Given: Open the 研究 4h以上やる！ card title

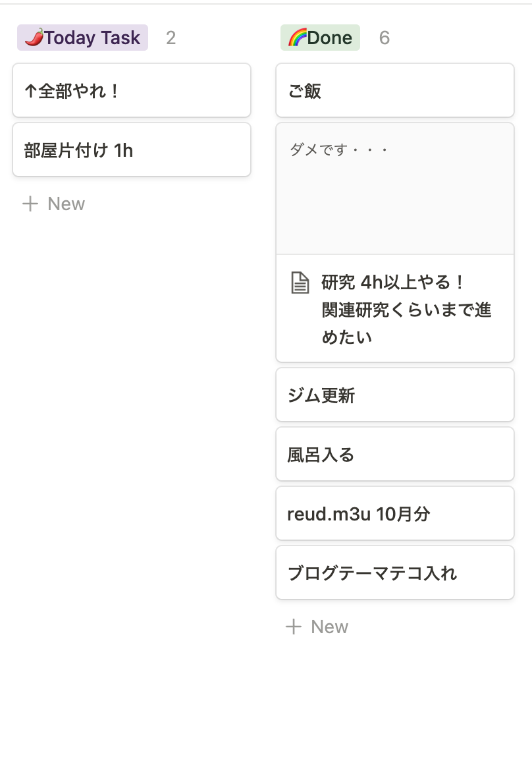Looking at the screenshot, I should (x=394, y=283).
